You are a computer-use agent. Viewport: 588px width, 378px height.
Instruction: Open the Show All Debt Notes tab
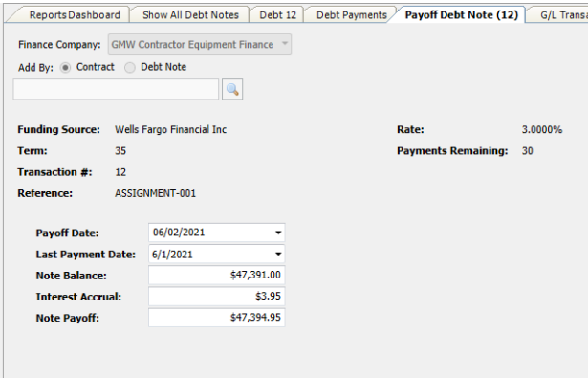click(190, 15)
